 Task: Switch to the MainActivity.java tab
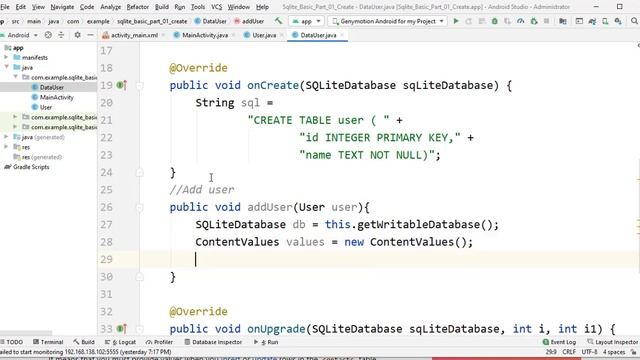click(205, 35)
